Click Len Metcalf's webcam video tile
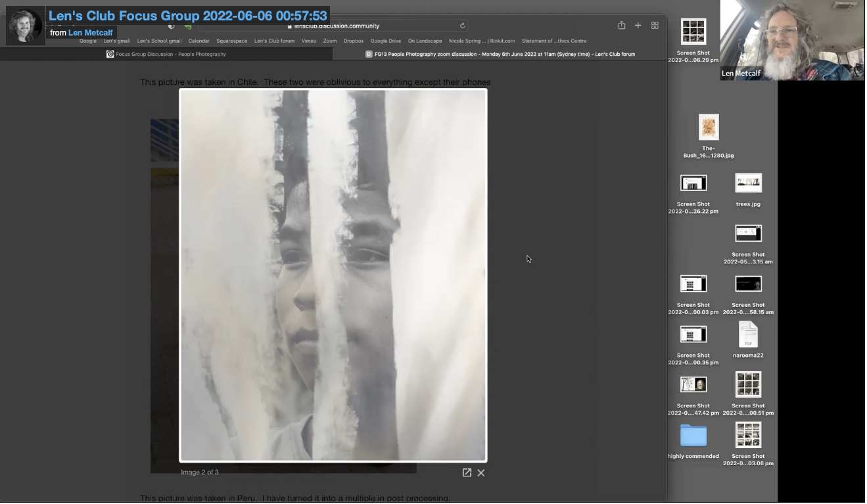Viewport: 867px width, 504px height. click(x=793, y=40)
